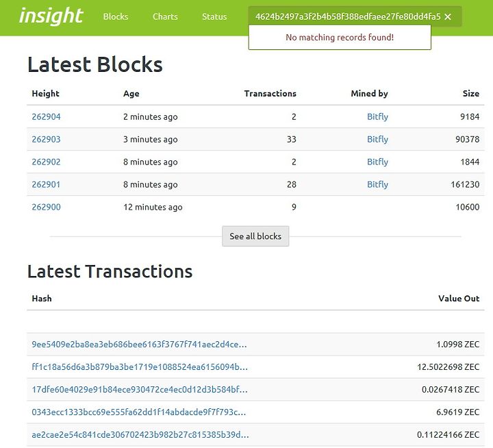Select the 0.11224166 ZEC value
This screenshot has height=448, width=493.
click(x=448, y=435)
